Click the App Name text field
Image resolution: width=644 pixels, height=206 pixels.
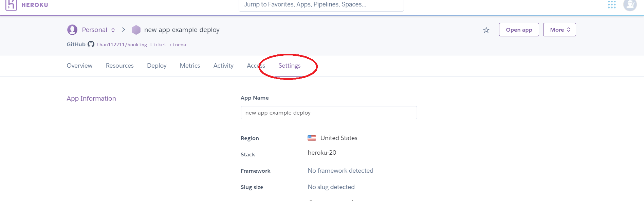pos(329,113)
